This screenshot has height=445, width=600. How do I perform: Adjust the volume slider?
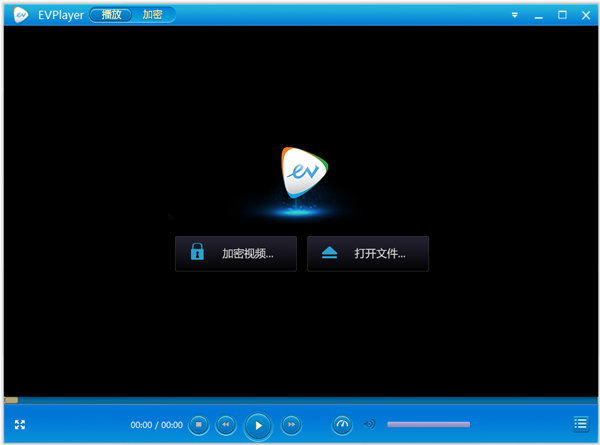pyautogui.click(x=428, y=424)
